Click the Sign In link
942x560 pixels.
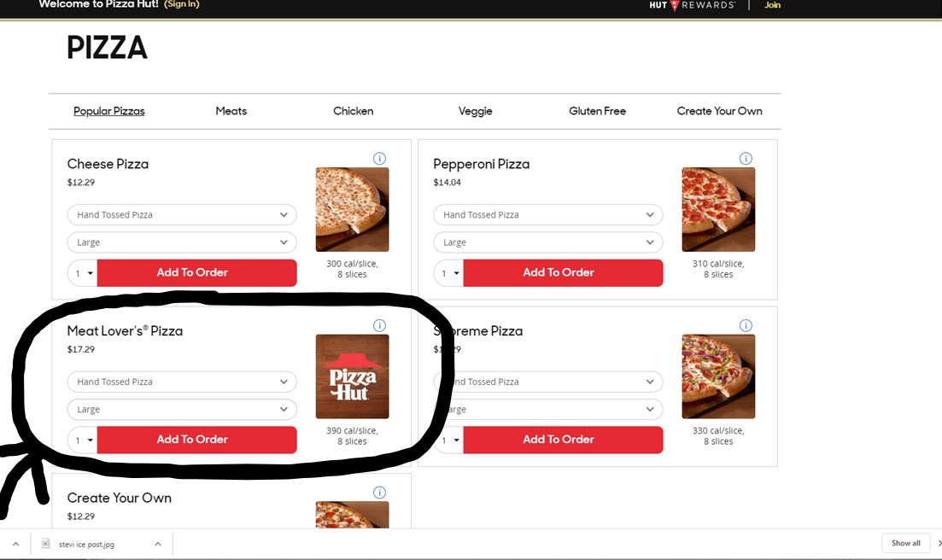(182, 5)
